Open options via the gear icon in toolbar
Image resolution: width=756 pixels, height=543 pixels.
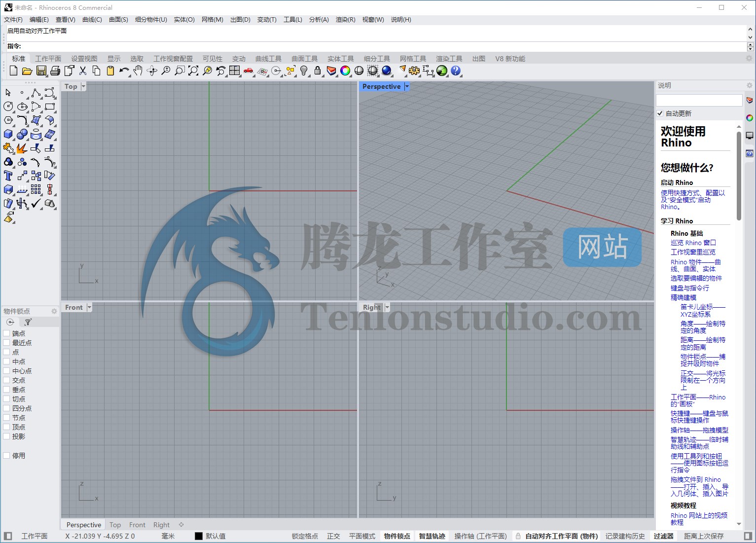click(x=414, y=71)
